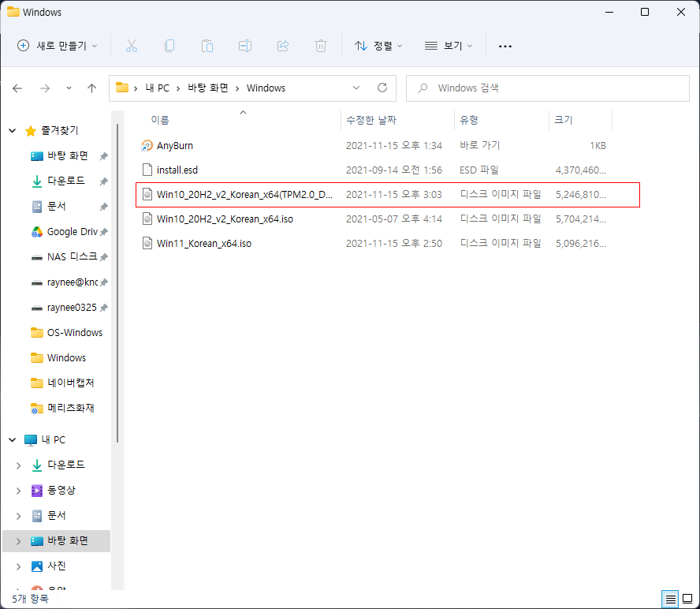
Task: Click AnyBurn type 바로 가기
Action: pyautogui.click(x=480, y=145)
